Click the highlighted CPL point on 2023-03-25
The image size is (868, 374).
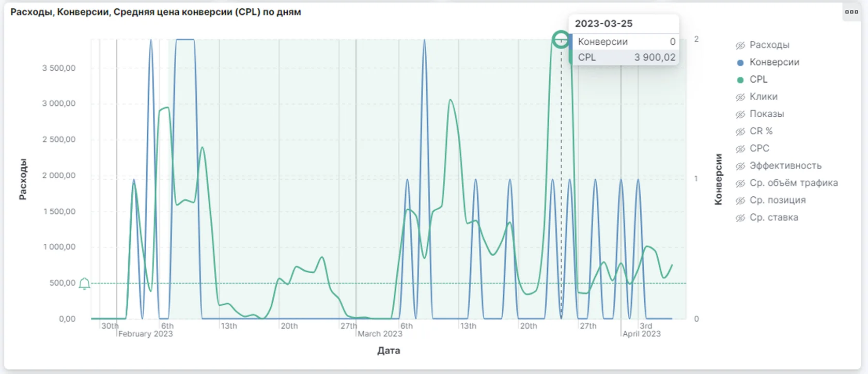tap(561, 39)
